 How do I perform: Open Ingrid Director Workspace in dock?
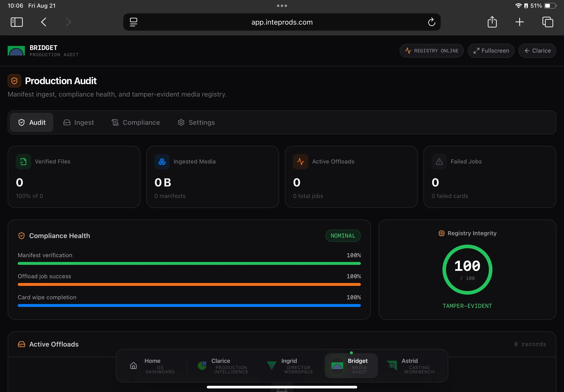point(290,366)
